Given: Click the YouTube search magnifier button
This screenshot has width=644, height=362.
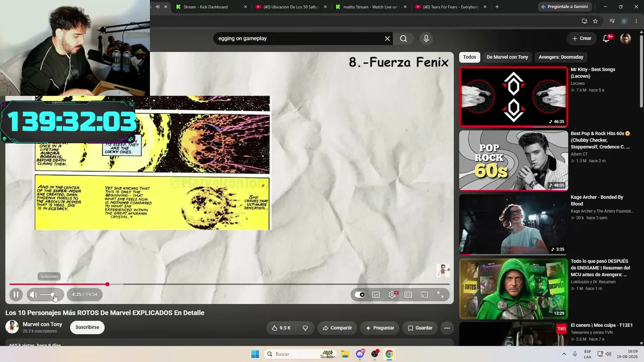Looking at the screenshot, I should click(404, 39).
